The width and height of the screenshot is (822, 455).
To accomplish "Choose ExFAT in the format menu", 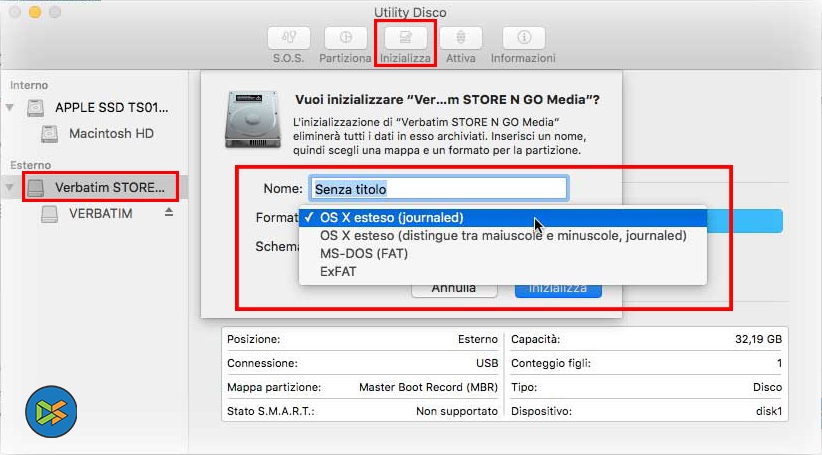I will pyautogui.click(x=337, y=271).
